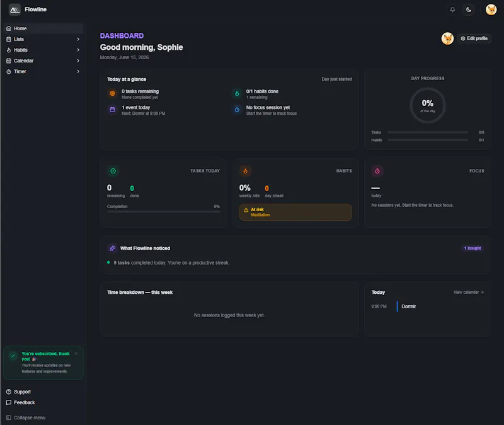Click Flowline brand name text
Image resolution: width=504 pixels, height=425 pixels.
[x=36, y=9]
